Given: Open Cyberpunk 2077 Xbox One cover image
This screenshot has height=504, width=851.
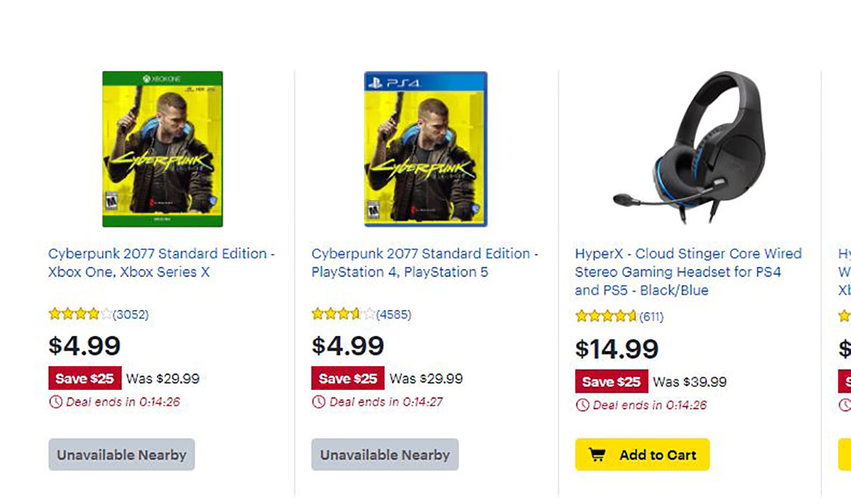Looking at the screenshot, I should [162, 149].
